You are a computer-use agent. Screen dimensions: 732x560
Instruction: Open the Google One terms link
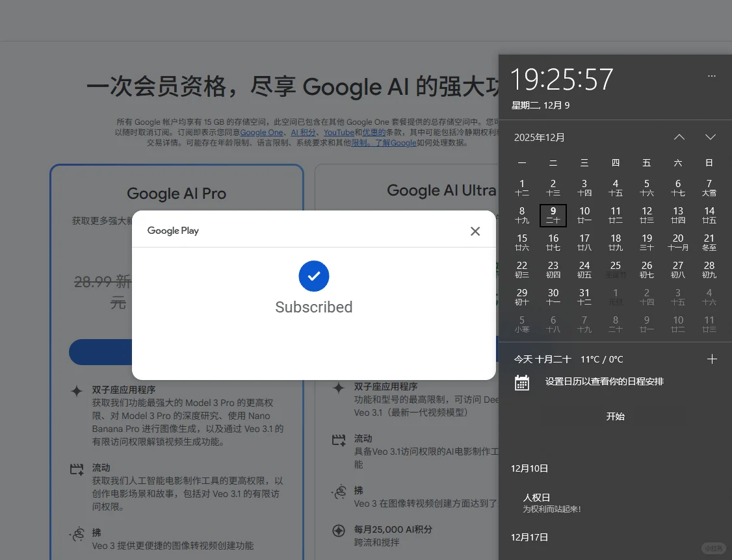pos(261,132)
